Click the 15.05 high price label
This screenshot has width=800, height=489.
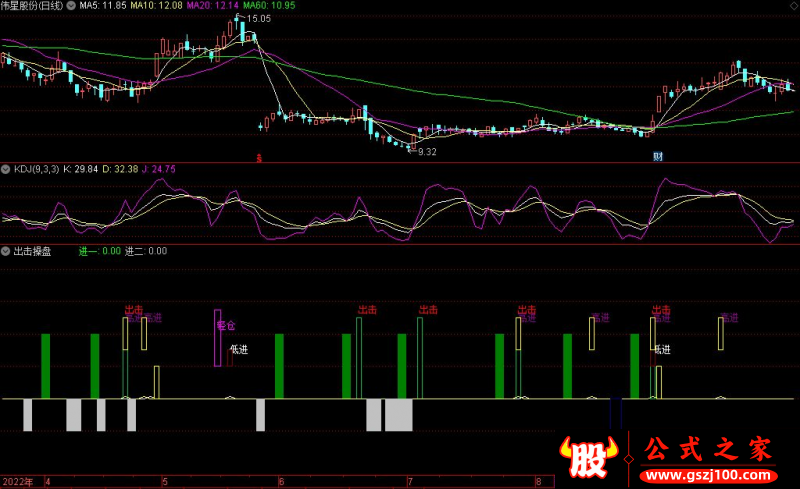point(258,19)
